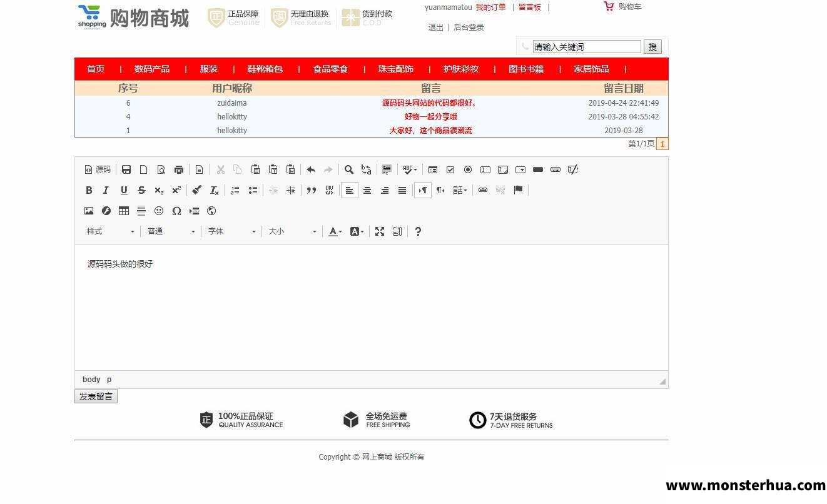Insert a hidden field form icon
The image size is (827, 504).
pos(573,169)
